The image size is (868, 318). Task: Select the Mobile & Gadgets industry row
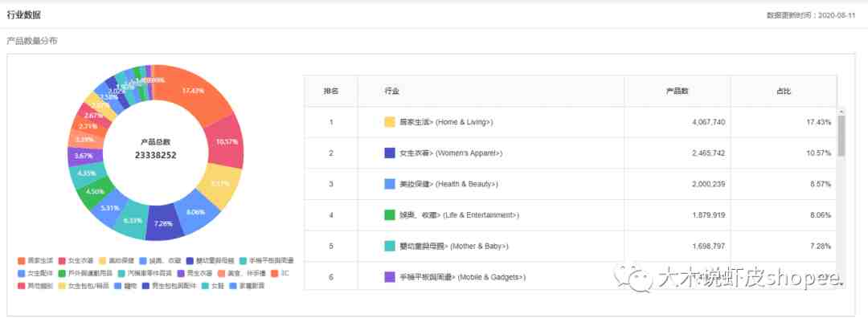pyautogui.click(x=571, y=276)
